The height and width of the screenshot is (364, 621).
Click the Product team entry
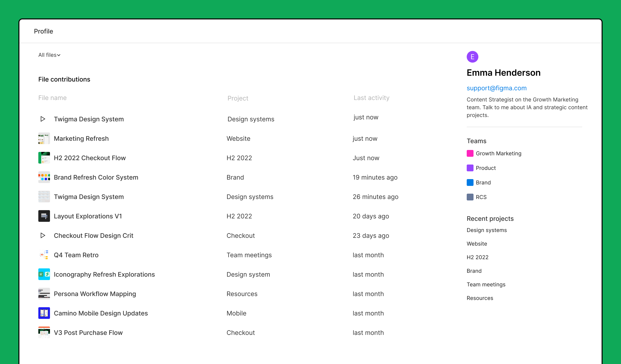486,168
